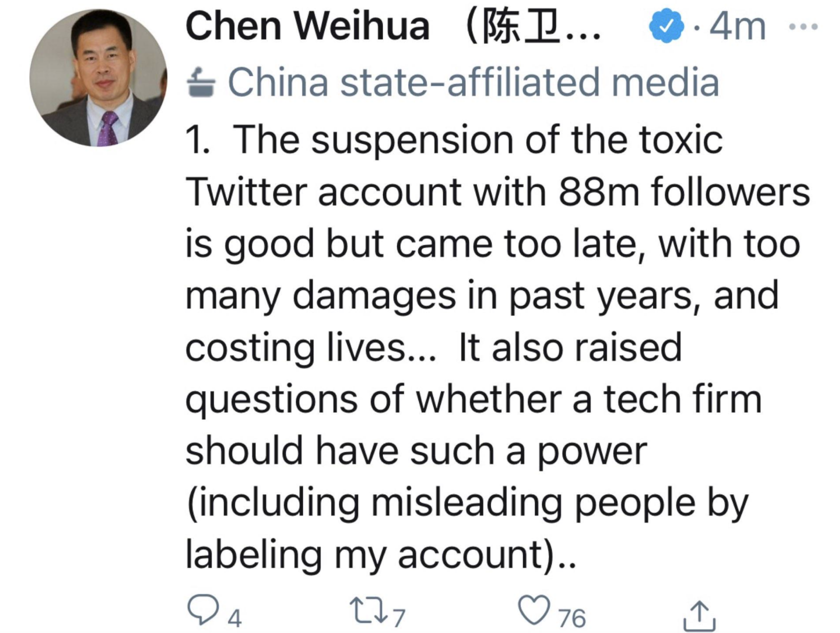Open the tweet's 4m timestamp
The image size is (840, 633).
click(x=737, y=27)
